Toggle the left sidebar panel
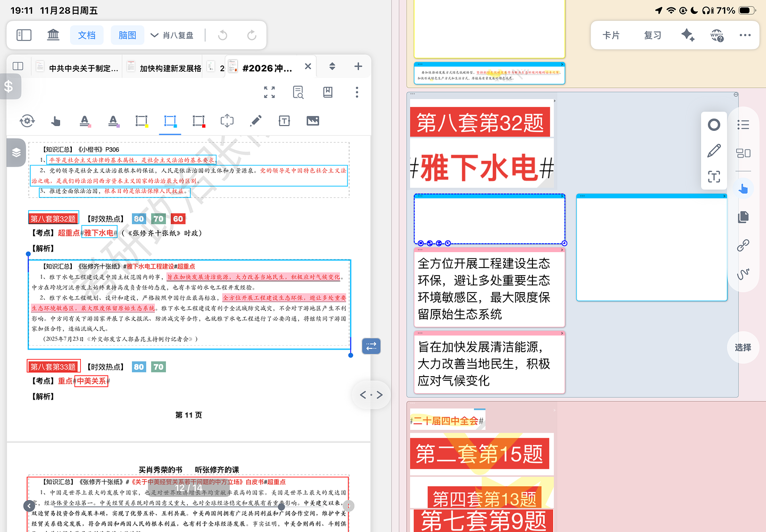This screenshot has height=532, width=766. (x=24, y=36)
